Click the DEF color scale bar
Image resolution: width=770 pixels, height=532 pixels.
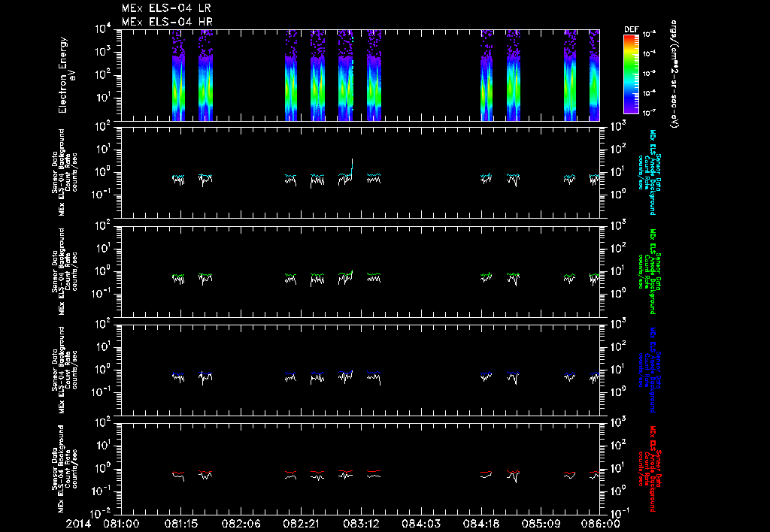631,74
